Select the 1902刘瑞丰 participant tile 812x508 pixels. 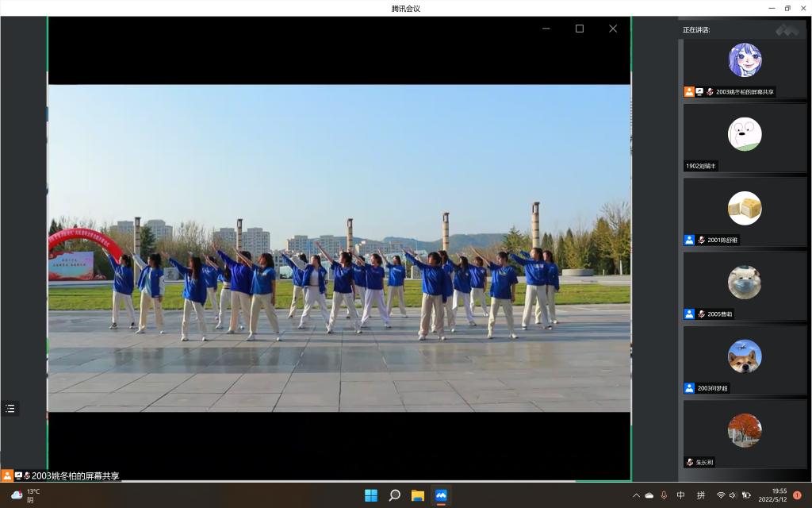(x=745, y=138)
